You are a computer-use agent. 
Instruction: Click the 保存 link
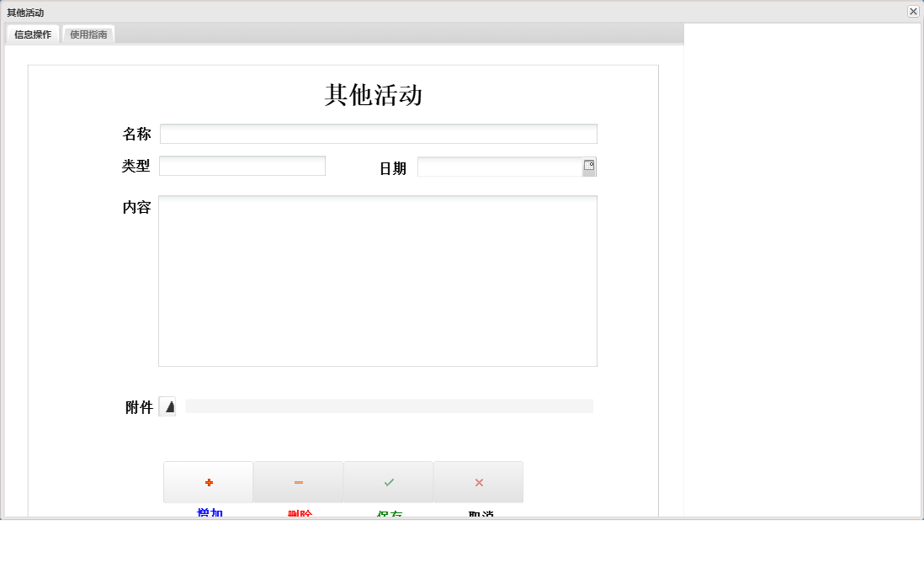(388, 512)
